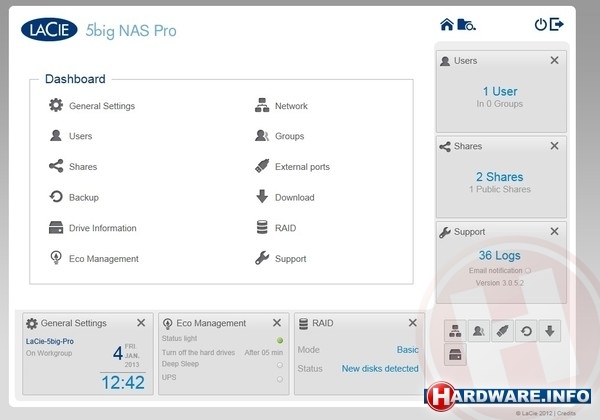Toggle the Status light indicator
The width and height of the screenshot is (600, 420).
point(280,340)
